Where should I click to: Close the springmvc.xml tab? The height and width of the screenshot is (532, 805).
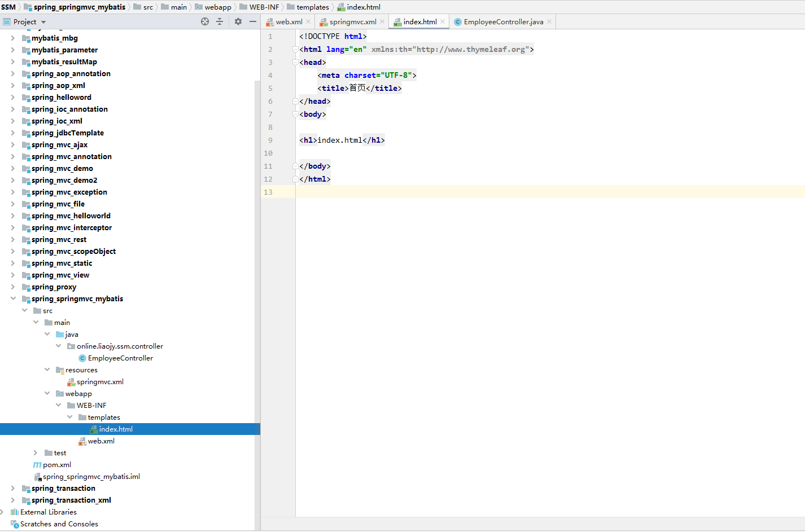tap(382, 22)
